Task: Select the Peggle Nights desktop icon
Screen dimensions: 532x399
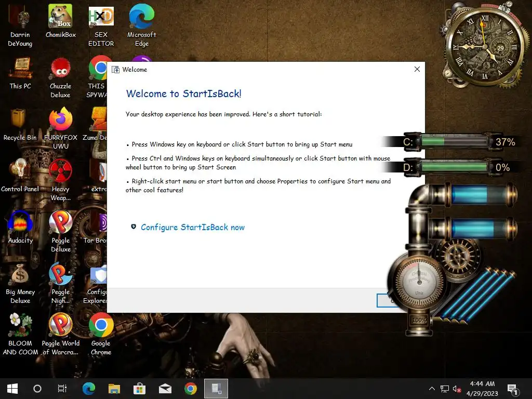Action: pyautogui.click(x=60, y=284)
